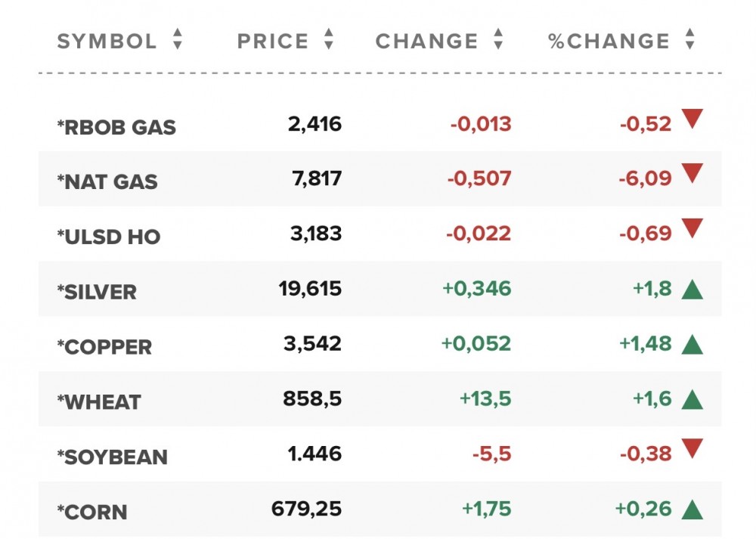
Task: Click the red down arrow for ULSD HO
Action: point(692,230)
